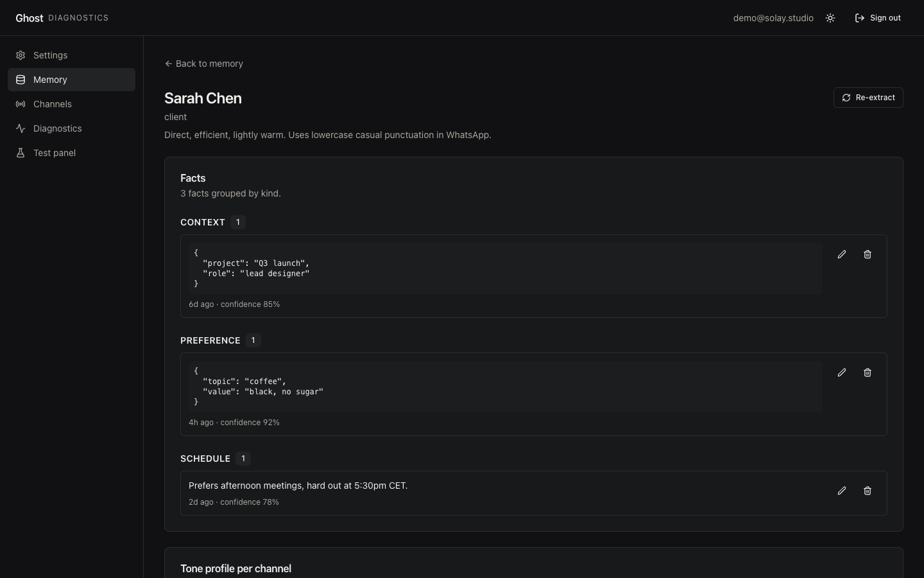Image resolution: width=924 pixels, height=578 pixels.
Task: Edit the CONTEXT fact with pencil icon
Action: coord(842,254)
